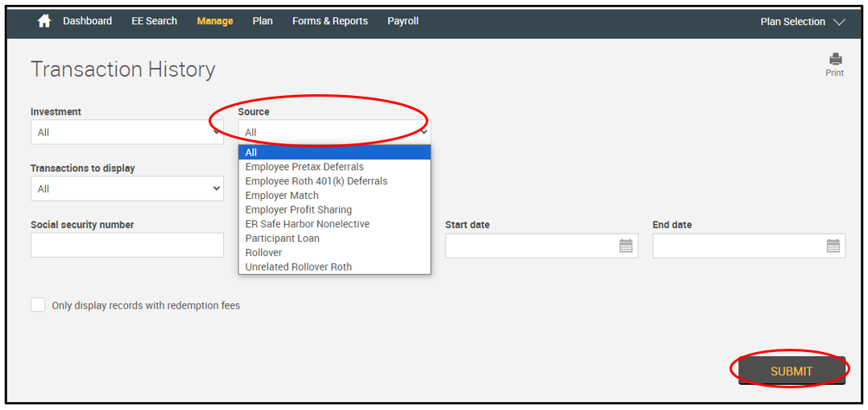This screenshot has height=410, width=868.
Task: Open the Transactions to display dropdown
Action: tap(126, 188)
